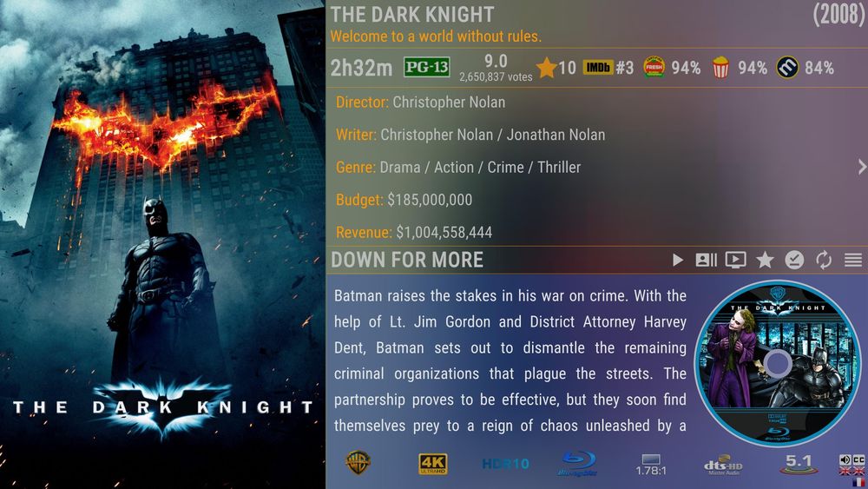Open the cast list icon

707,260
